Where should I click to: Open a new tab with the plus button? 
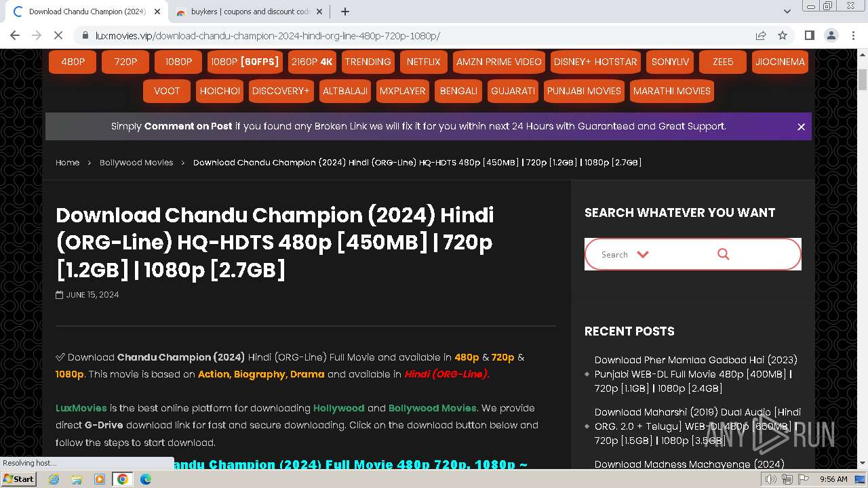[x=344, y=12]
